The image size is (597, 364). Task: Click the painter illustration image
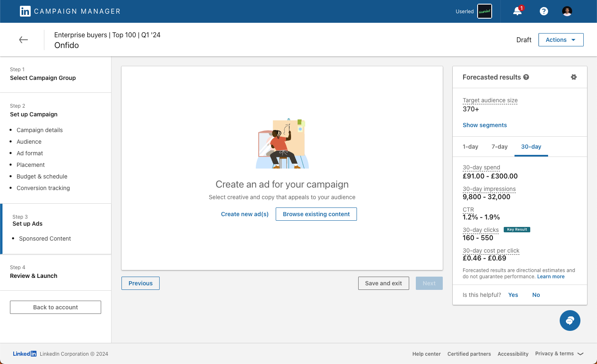click(x=282, y=143)
